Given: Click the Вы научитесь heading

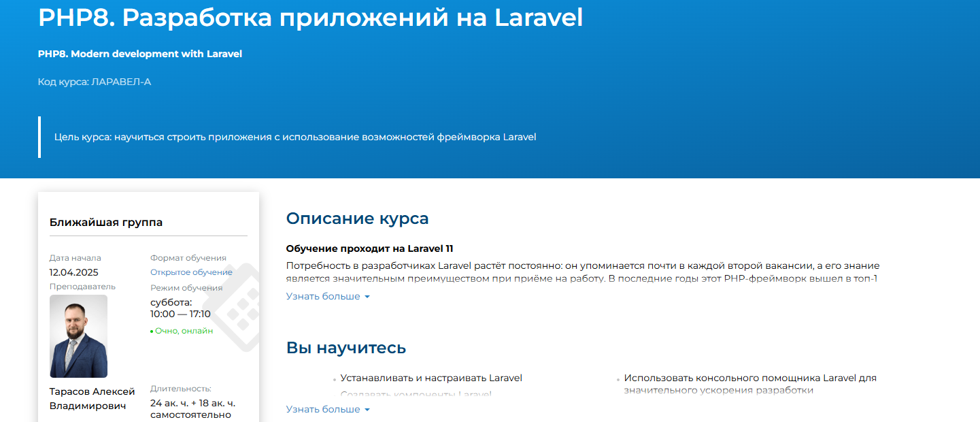Looking at the screenshot, I should tap(346, 348).
